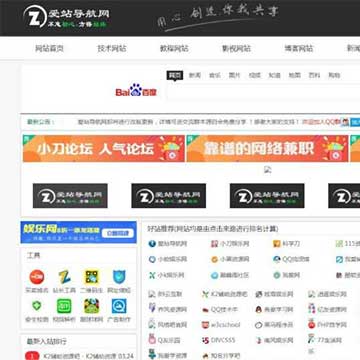Click the 77生活网 site icon
360x360 pixels.
[x=312, y=339]
